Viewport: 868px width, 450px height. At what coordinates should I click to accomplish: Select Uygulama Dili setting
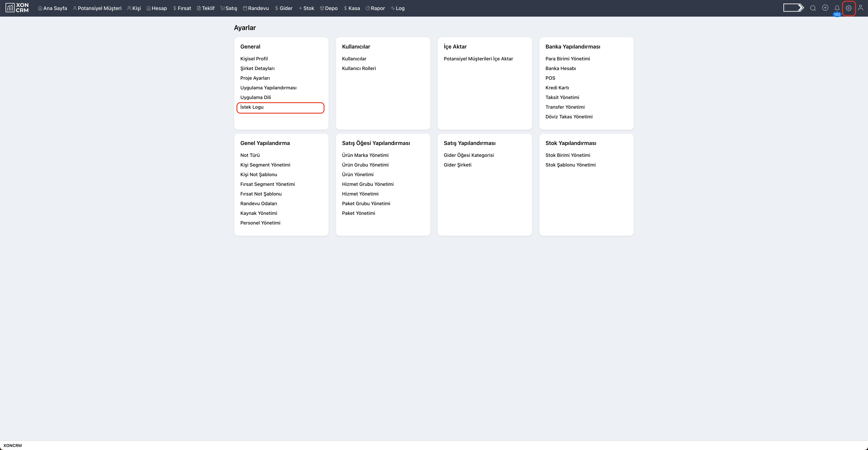255,97
